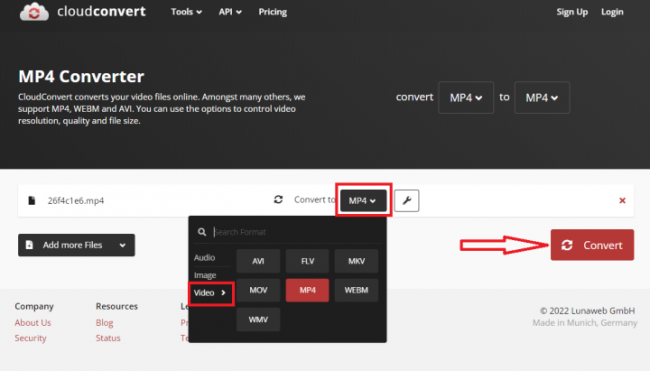Choose WEBM format
650x371 pixels.
[x=356, y=290]
